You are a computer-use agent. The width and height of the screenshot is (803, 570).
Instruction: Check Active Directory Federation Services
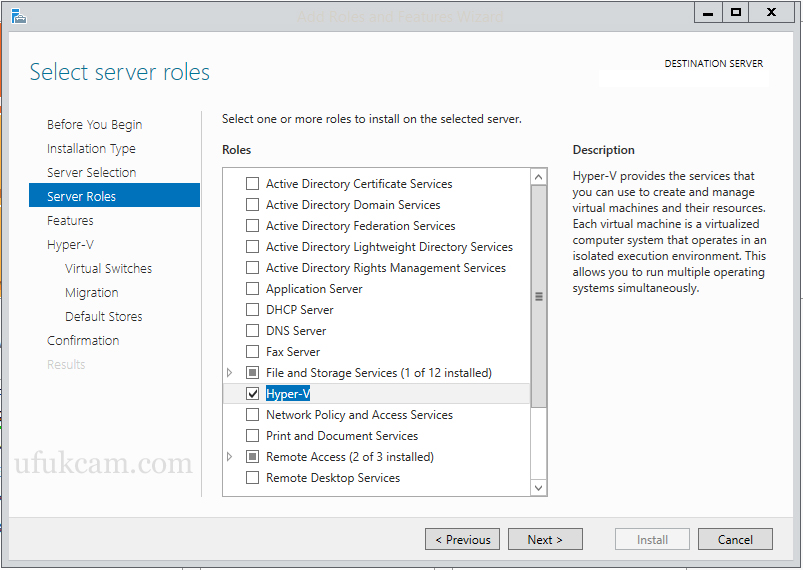(x=252, y=226)
